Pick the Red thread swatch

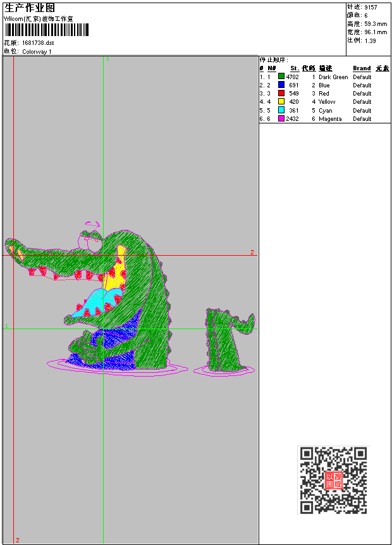tap(281, 93)
